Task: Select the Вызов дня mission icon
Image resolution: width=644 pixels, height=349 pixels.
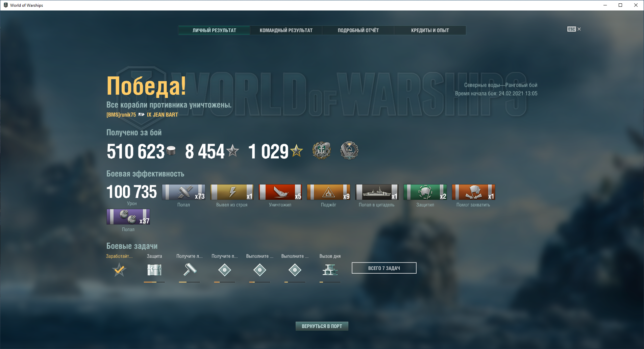Action: pyautogui.click(x=330, y=270)
